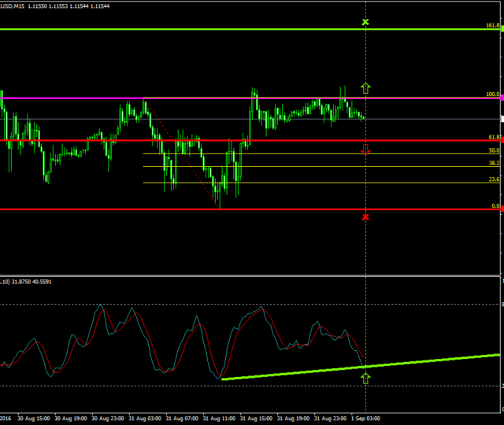Select the 50.0 Fibonacci level label
The image size is (504, 425).
pyautogui.click(x=494, y=150)
